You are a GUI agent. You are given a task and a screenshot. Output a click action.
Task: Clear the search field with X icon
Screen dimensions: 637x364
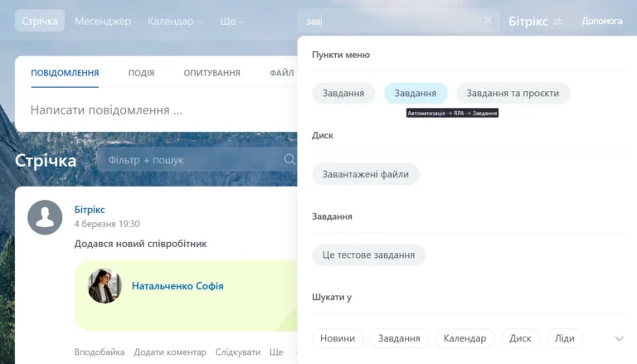click(488, 20)
